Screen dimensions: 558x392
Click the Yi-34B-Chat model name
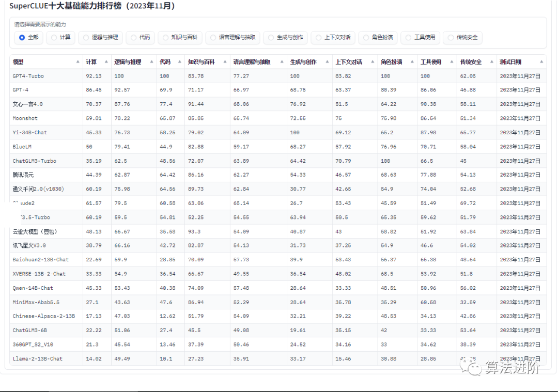tap(29, 133)
